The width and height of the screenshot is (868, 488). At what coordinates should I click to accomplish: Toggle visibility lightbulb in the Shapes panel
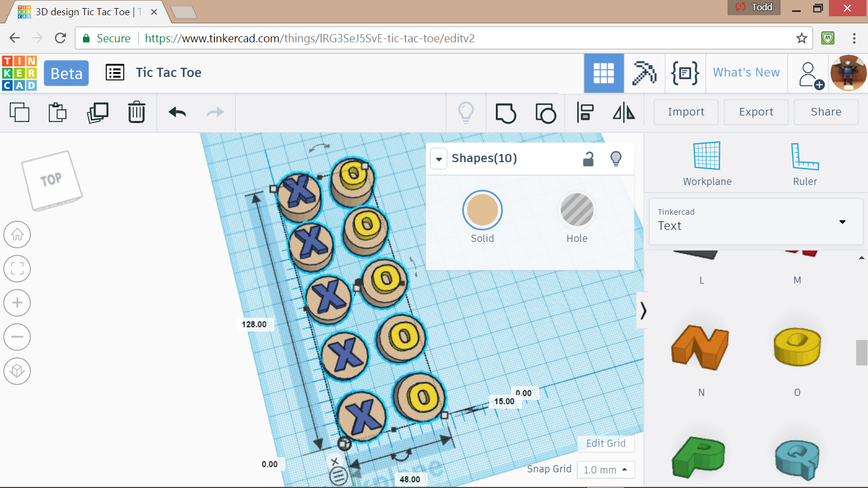click(616, 158)
